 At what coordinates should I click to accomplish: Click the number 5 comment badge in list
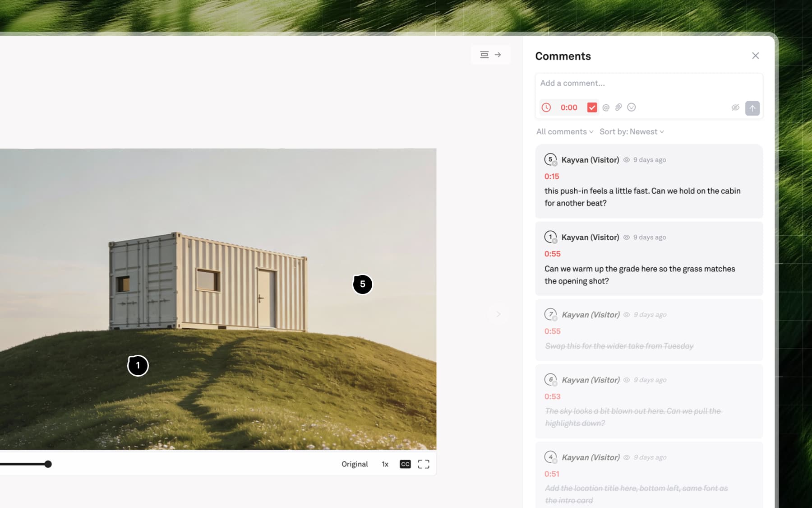point(550,159)
